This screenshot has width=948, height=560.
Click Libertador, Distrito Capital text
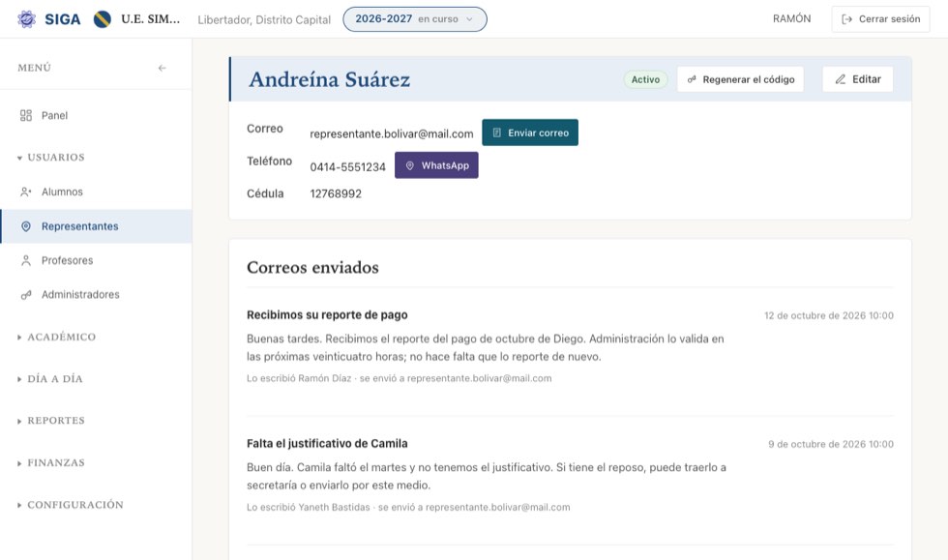[264, 19]
